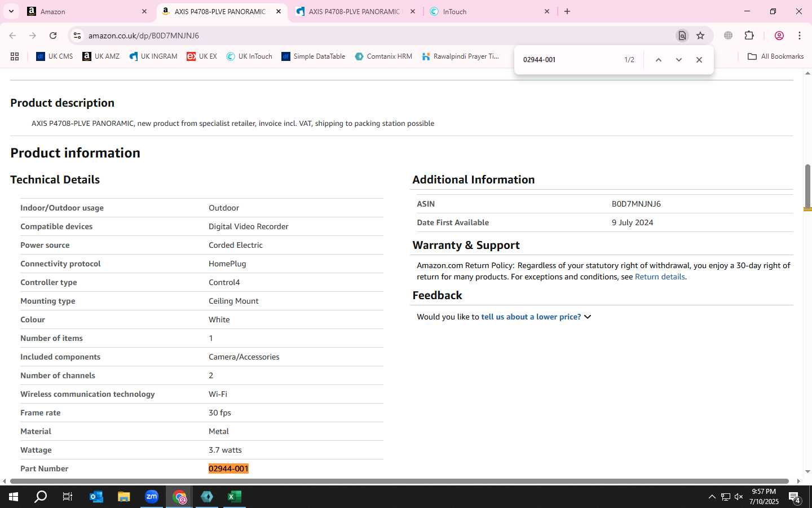Go to previous find result
Viewport: 812px width, 508px height.
[658, 60]
